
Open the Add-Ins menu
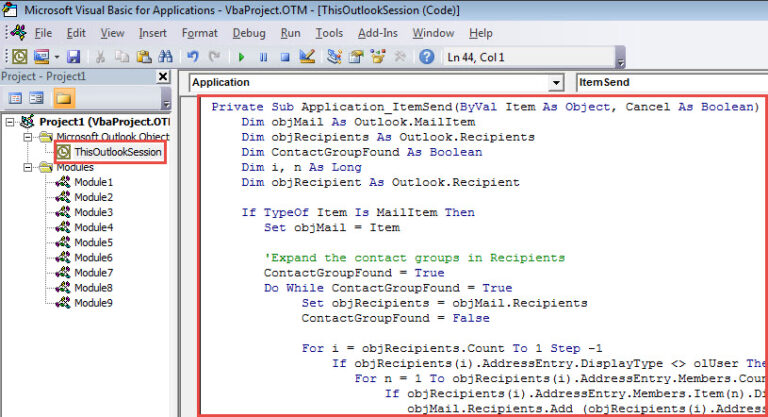tap(378, 33)
